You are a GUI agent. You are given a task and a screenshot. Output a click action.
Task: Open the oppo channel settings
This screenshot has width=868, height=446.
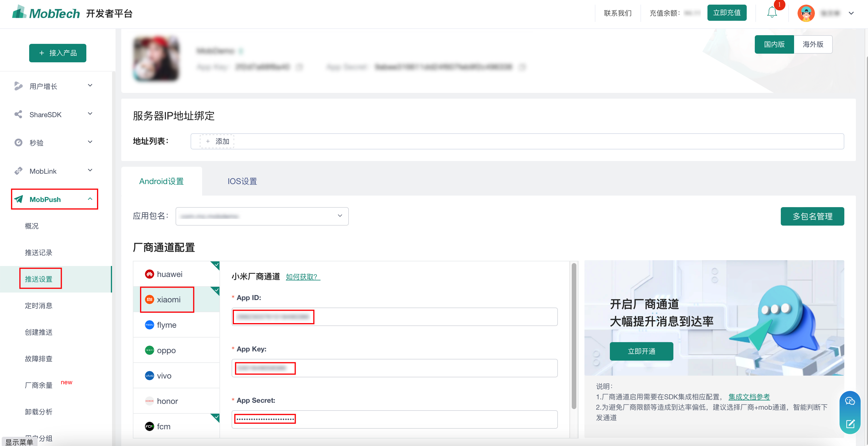(x=166, y=350)
